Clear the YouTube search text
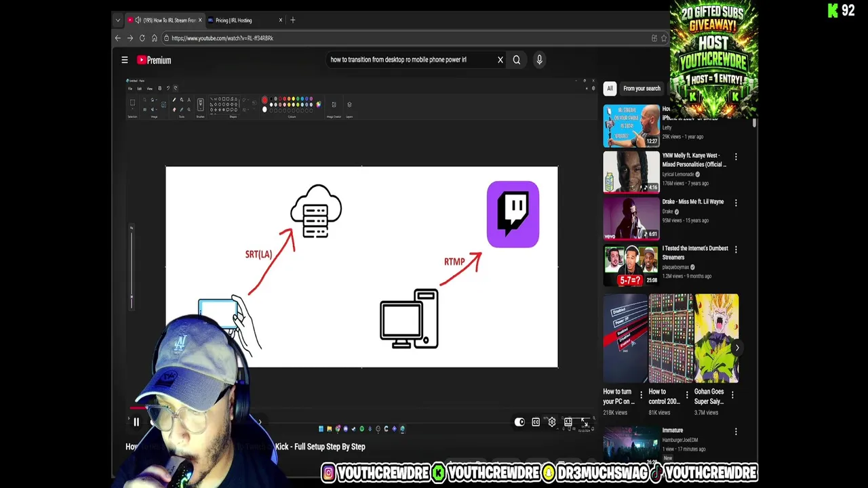This screenshot has width=868, height=488. coord(500,60)
